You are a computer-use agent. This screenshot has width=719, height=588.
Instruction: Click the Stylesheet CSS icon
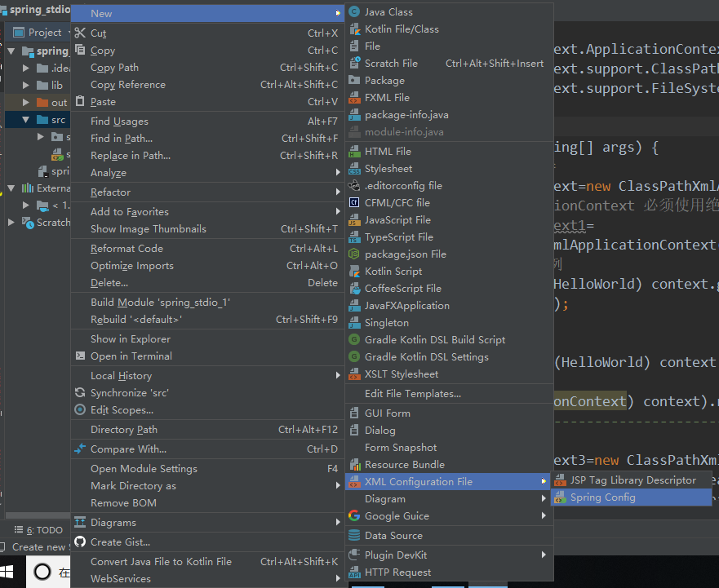pos(354,169)
